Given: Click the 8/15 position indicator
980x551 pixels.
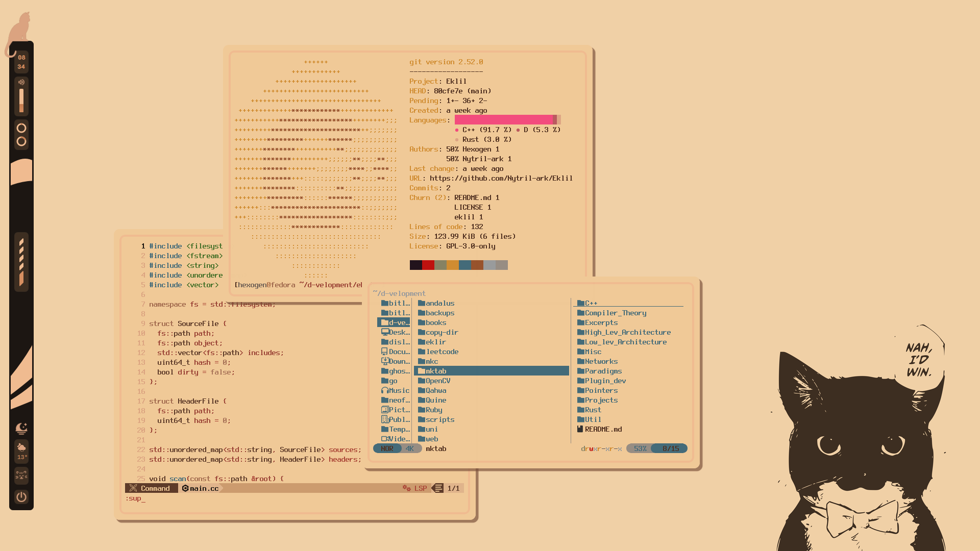Looking at the screenshot, I should pos(670,448).
